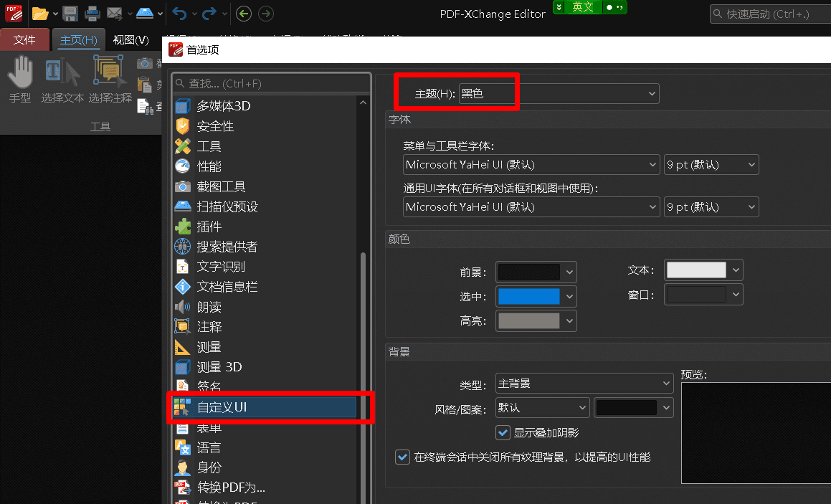Open the 菜单与工具栏字体 font dropdown
Viewport: 831px width, 504px height.
click(531, 165)
